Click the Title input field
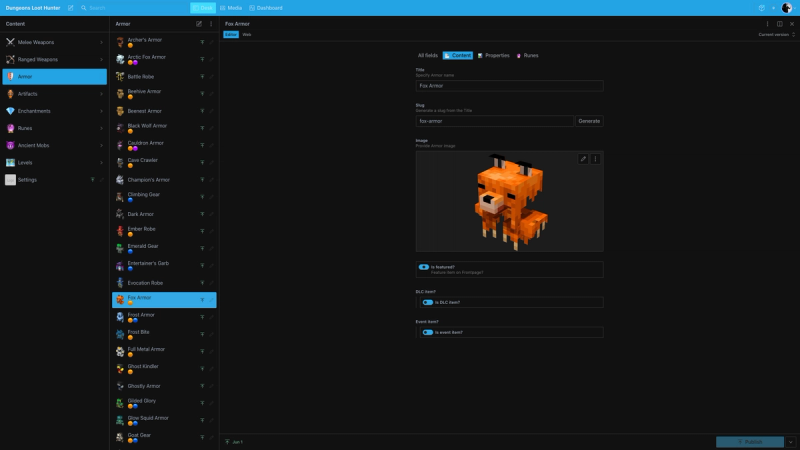The image size is (800, 450). [x=509, y=86]
